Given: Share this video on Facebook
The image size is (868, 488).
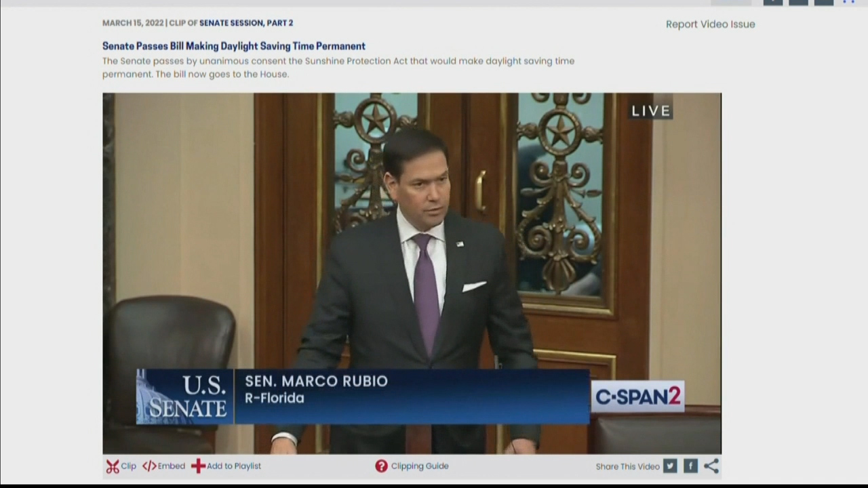Looking at the screenshot, I should coord(690,466).
